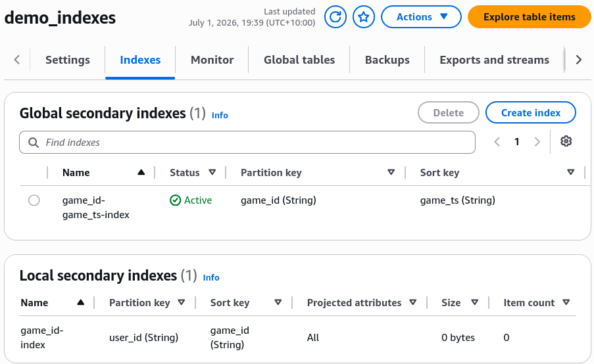Click the demo_indexes table title
Image resolution: width=594 pixels, height=364 pixels.
tap(61, 18)
